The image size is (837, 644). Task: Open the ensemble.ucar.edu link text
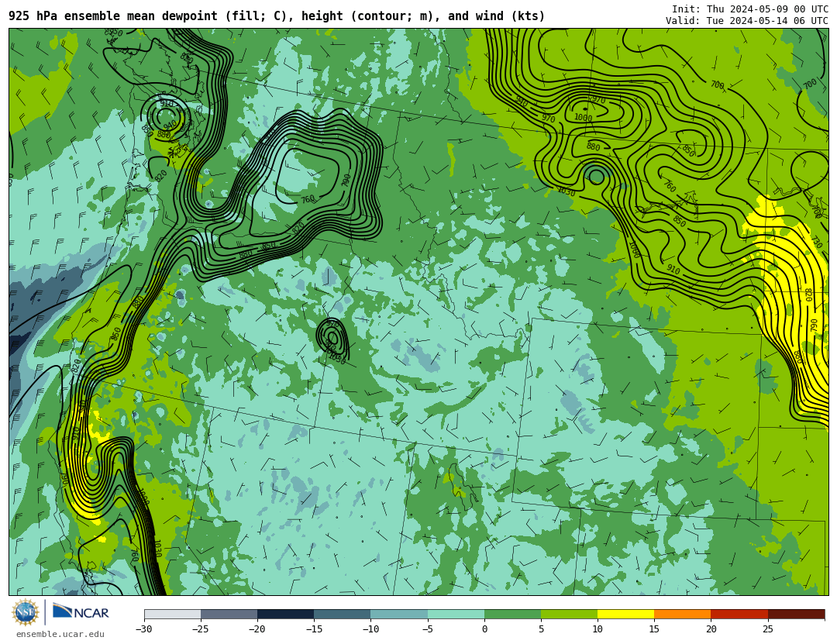tap(60, 635)
